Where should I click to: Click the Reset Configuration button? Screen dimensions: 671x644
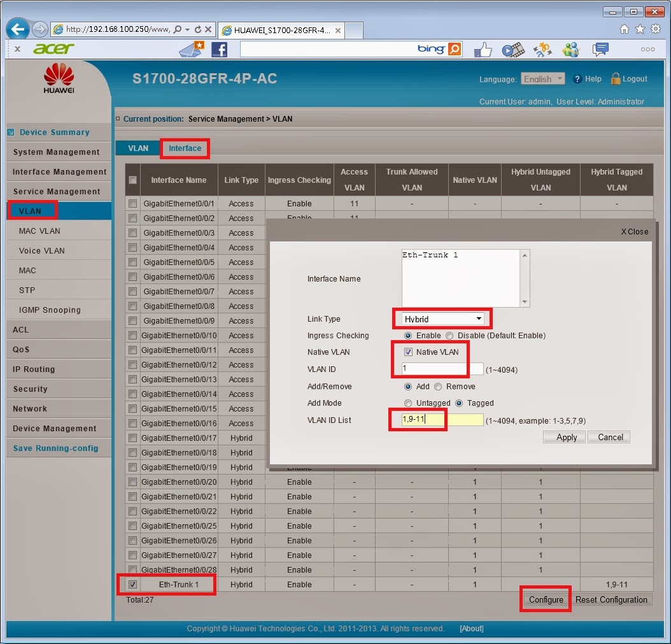pyautogui.click(x=612, y=599)
